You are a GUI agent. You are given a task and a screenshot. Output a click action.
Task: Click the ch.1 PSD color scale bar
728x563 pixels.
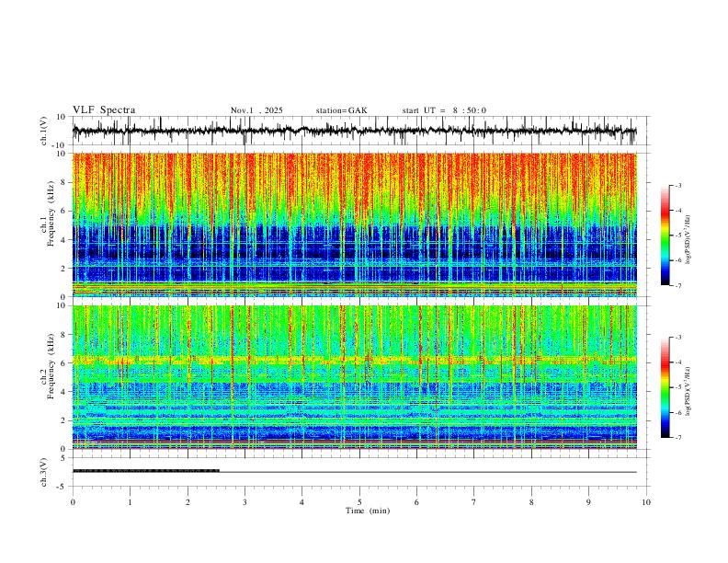665,236
